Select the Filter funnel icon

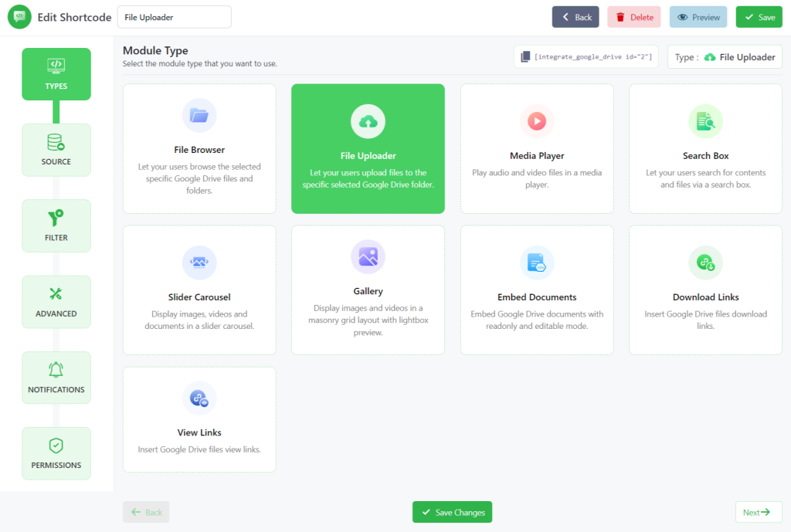(56, 218)
